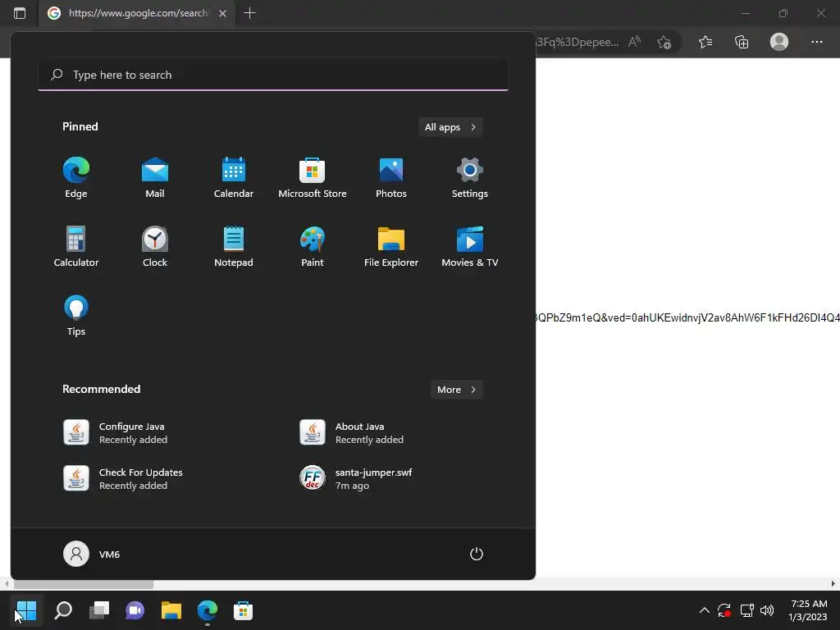Open Settings from pinned apps
This screenshot has height=630, width=840.
pyautogui.click(x=470, y=178)
